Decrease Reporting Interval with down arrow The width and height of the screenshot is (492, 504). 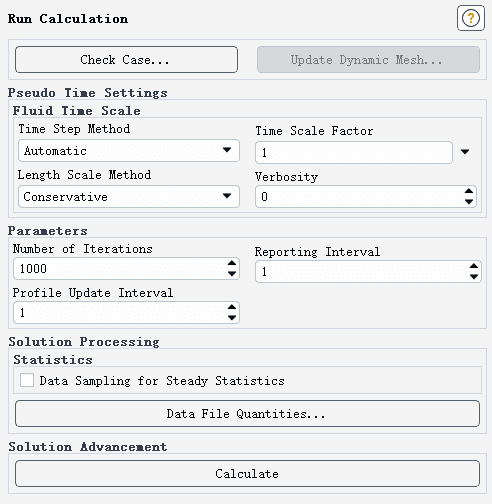pyautogui.click(x=474, y=277)
